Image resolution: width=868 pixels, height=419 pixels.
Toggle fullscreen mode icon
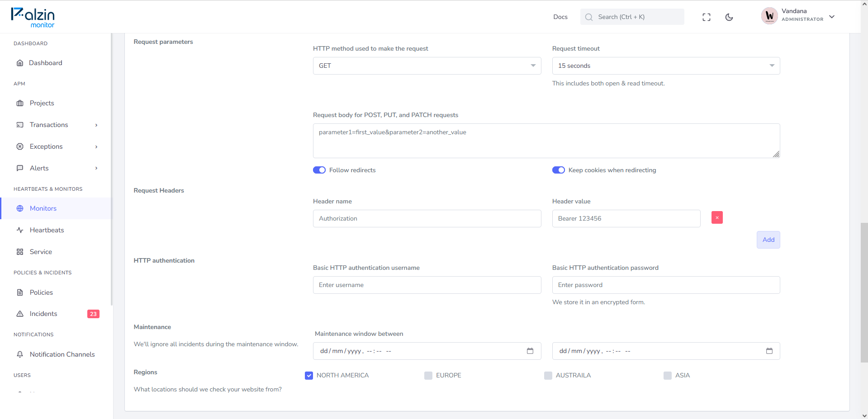707,17
